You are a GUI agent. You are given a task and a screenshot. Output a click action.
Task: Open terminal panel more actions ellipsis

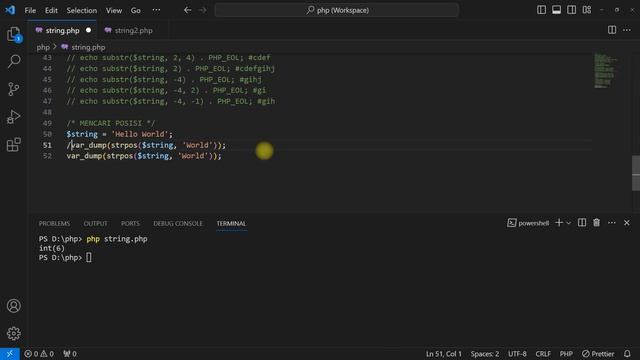[x=612, y=223]
